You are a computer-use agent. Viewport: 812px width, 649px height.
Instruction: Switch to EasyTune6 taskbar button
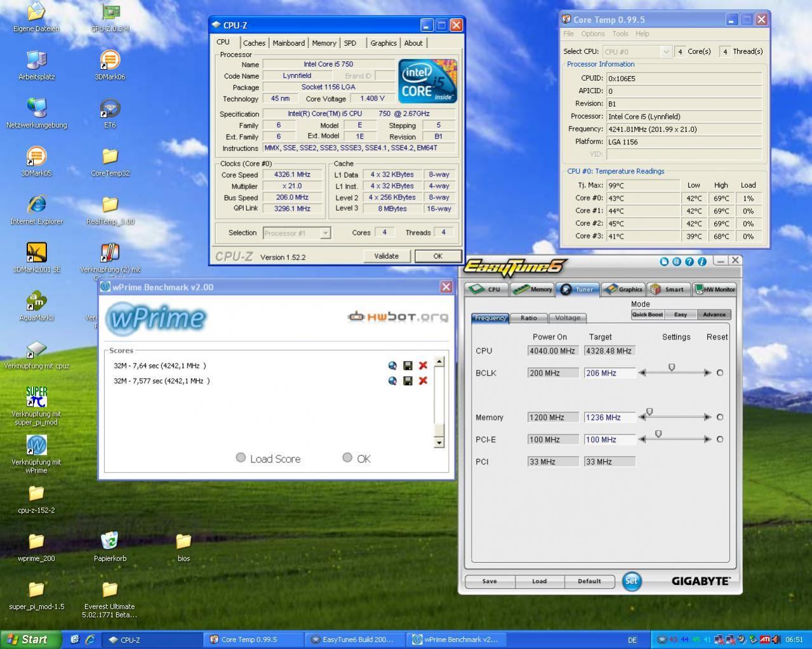point(355,639)
